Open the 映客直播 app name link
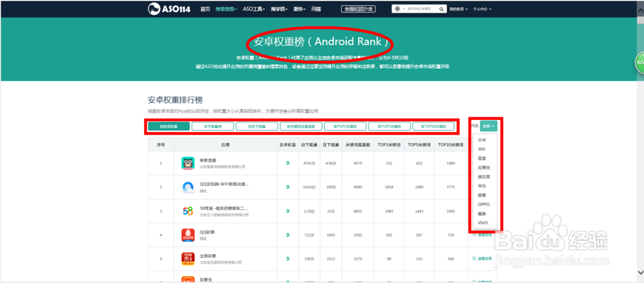644x283 pixels. click(207, 160)
